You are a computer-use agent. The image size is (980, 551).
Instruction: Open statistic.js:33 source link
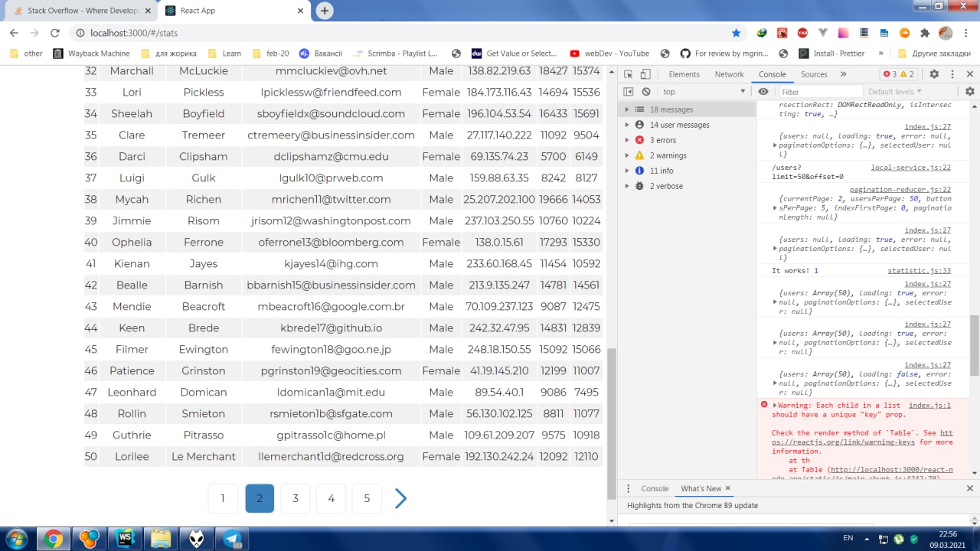point(919,271)
